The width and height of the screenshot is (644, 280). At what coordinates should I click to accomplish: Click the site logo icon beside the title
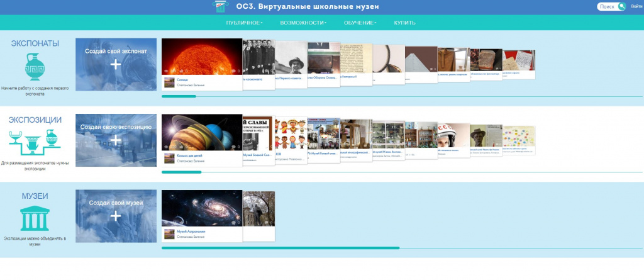pyautogui.click(x=221, y=6)
